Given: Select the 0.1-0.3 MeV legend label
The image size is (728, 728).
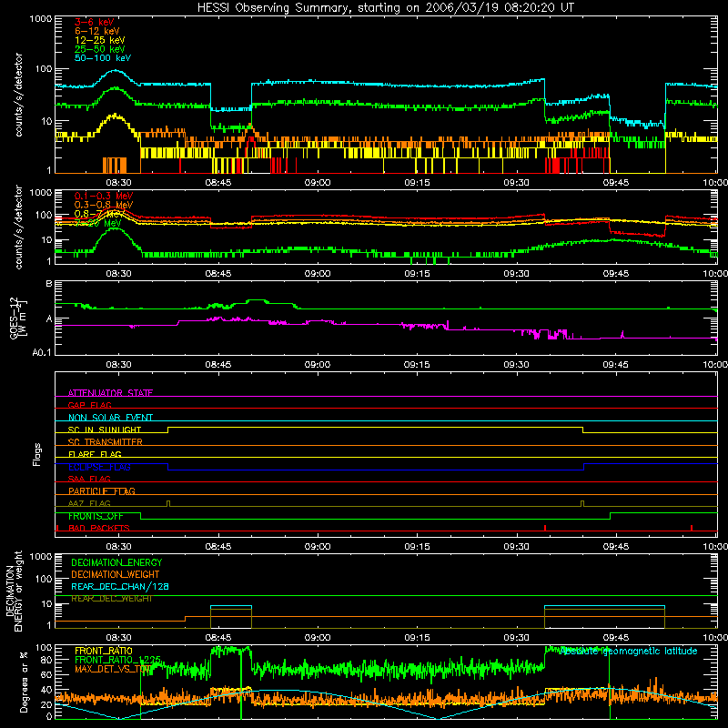Looking at the screenshot, I should tap(104, 196).
